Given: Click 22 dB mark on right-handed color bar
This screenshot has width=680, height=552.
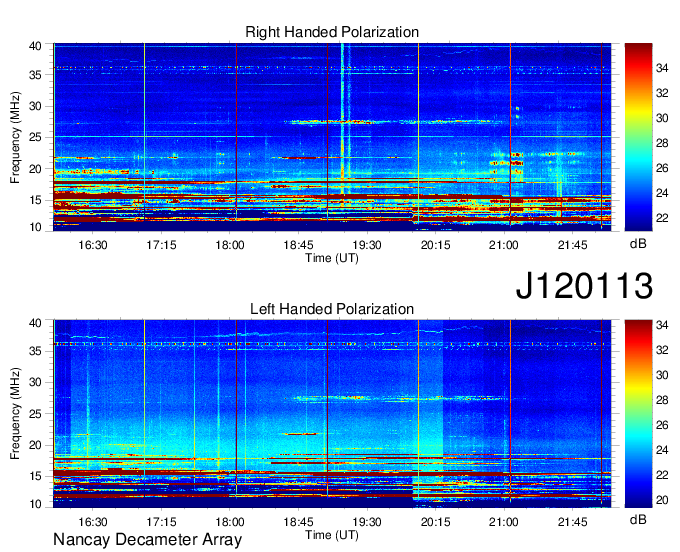Looking at the screenshot, I should (x=662, y=218).
